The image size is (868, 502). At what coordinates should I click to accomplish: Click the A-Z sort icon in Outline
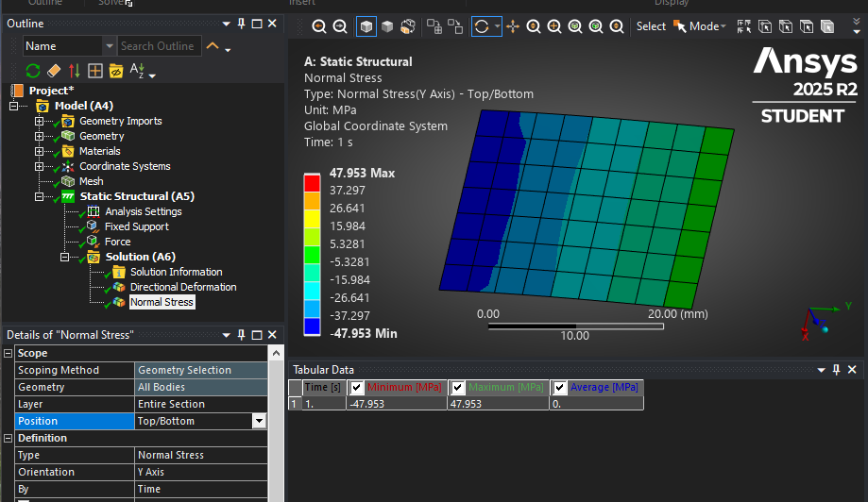tap(138, 71)
